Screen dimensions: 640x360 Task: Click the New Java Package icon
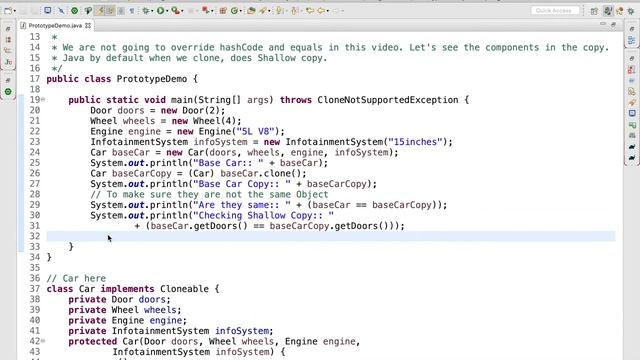coord(223,11)
